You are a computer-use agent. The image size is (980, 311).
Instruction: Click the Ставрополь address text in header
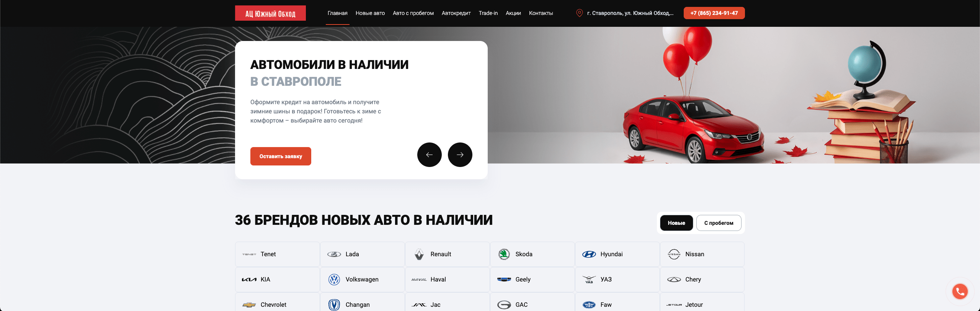pos(630,13)
